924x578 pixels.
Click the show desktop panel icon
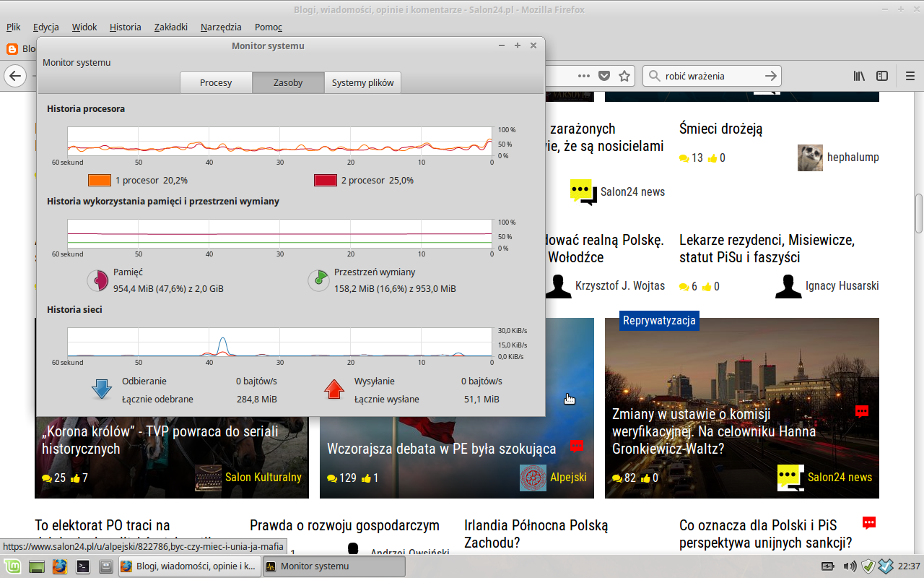tap(36, 566)
